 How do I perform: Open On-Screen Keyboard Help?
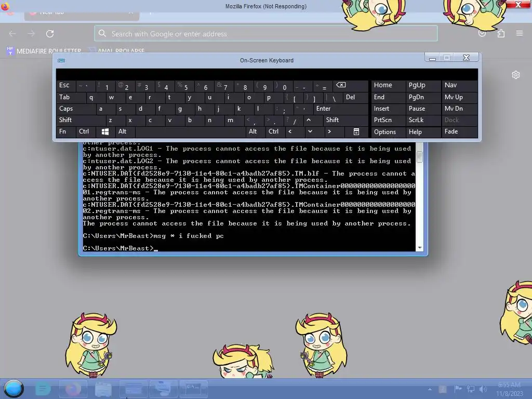423,132
